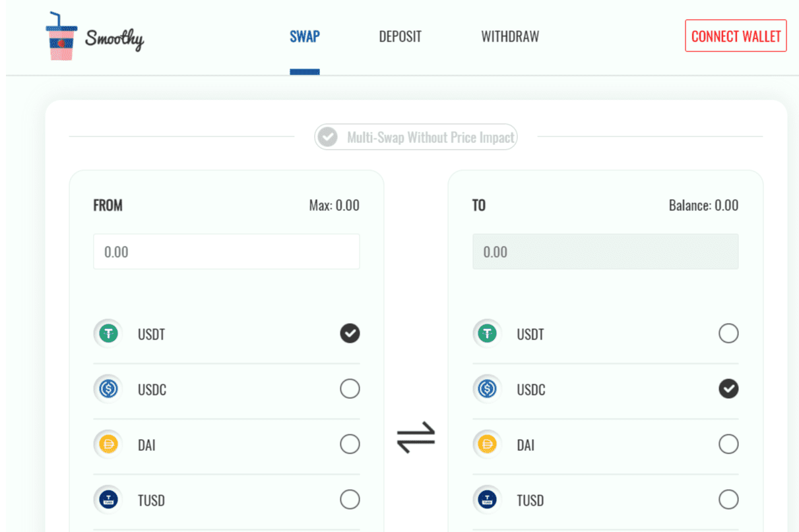Click the TO amount output field

click(605, 252)
